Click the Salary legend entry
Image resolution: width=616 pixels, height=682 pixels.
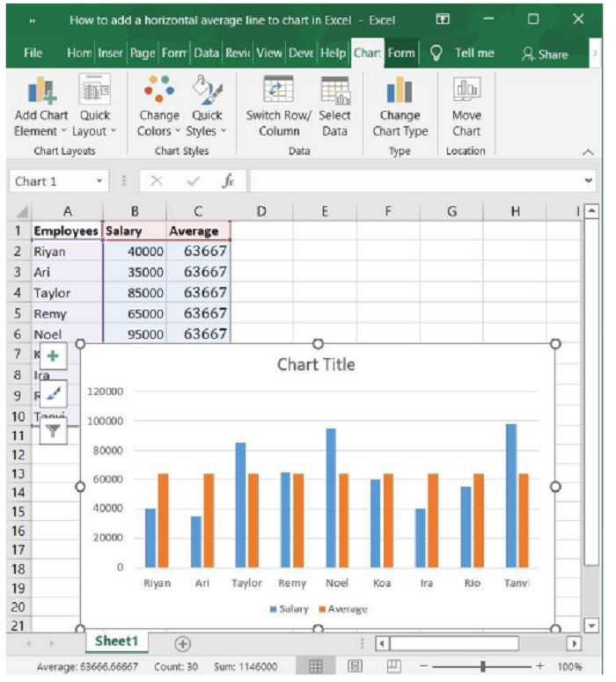(289, 609)
